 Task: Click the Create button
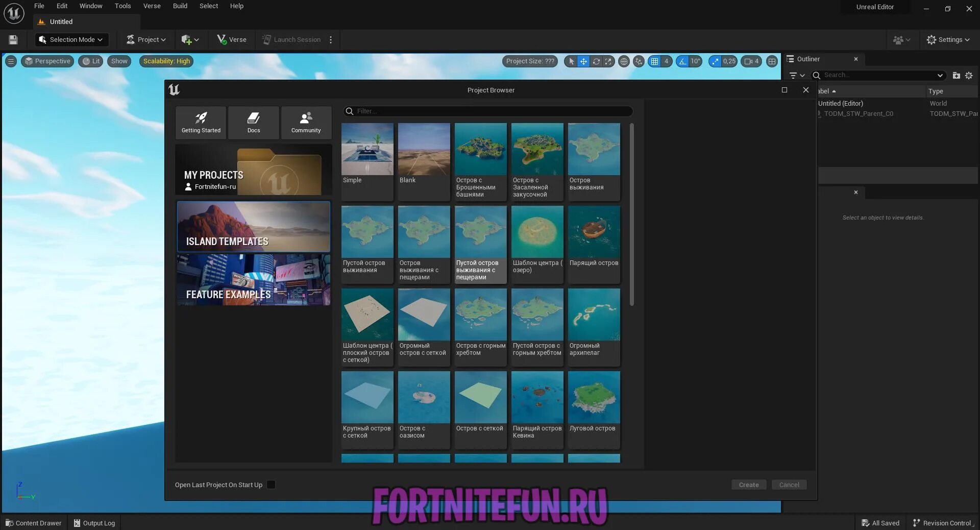point(749,485)
